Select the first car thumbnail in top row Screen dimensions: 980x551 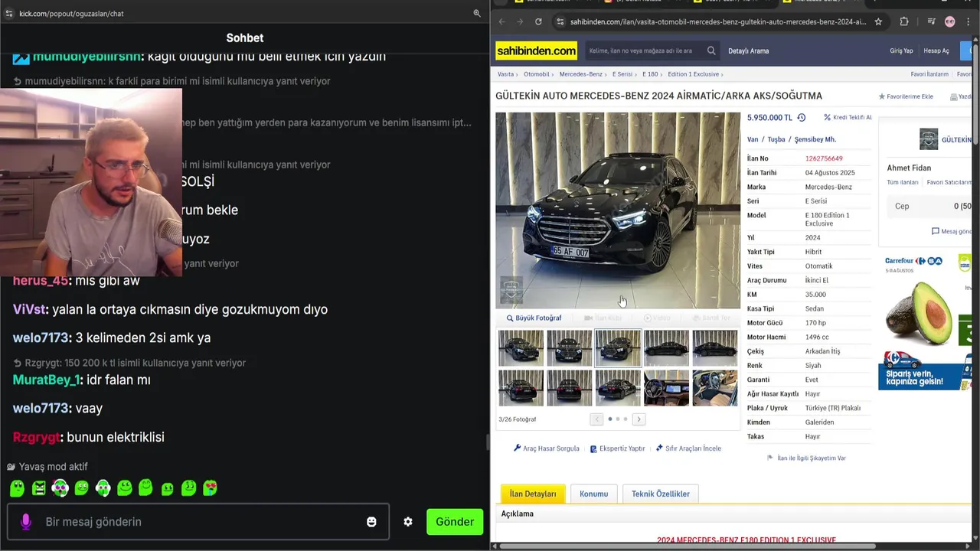point(521,347)
